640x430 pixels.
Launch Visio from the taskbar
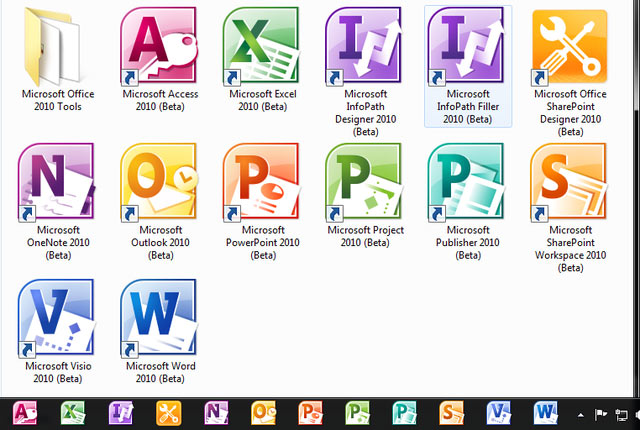point(499,413)
